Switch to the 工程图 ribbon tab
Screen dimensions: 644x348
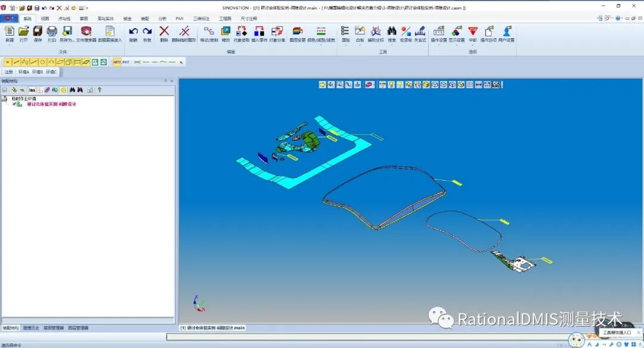coord(225,18)
